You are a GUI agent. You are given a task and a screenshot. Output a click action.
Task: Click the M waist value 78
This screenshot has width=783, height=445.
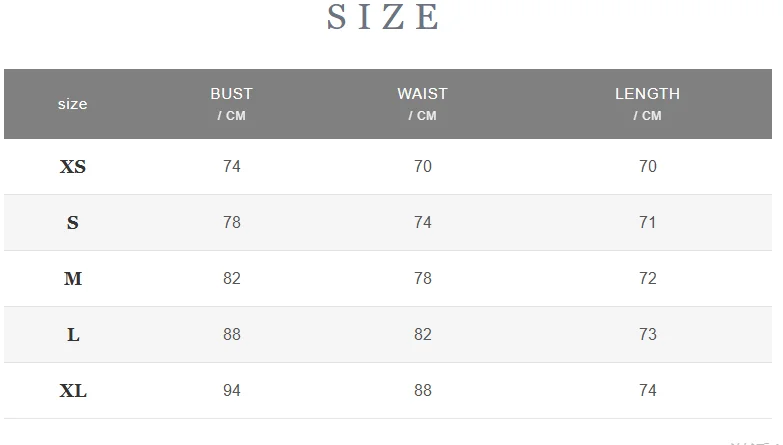pyautogui.click(x=422, y=278)
